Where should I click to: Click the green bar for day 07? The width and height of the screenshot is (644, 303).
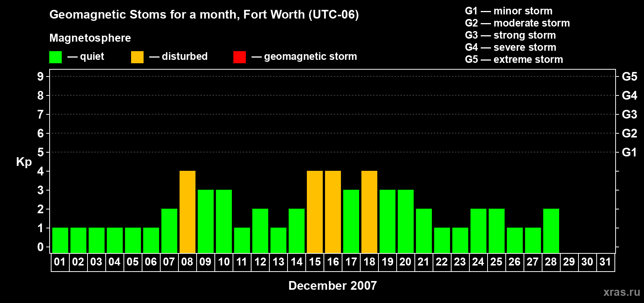169,231
